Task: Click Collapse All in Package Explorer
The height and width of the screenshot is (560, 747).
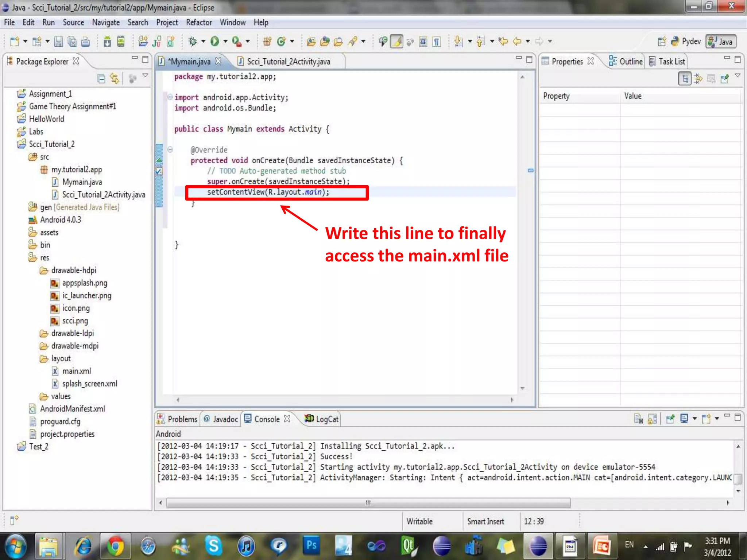Action: [x=101, y=78]
